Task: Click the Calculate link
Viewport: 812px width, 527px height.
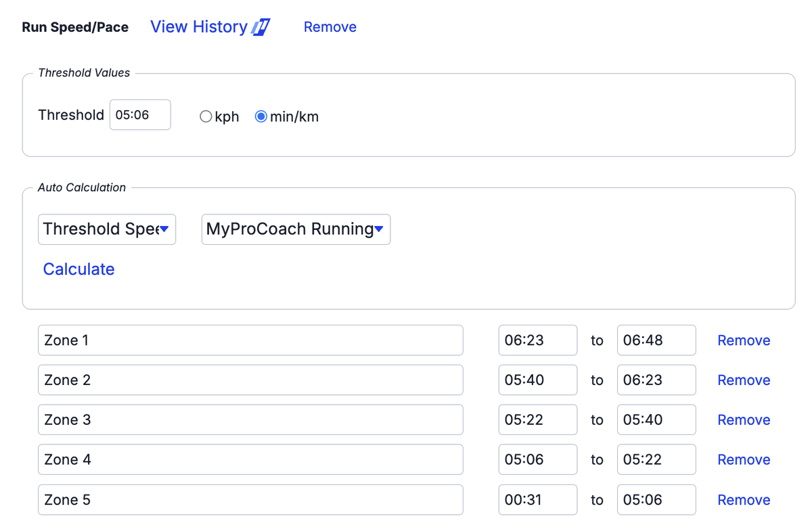Action: click(78, 269)
